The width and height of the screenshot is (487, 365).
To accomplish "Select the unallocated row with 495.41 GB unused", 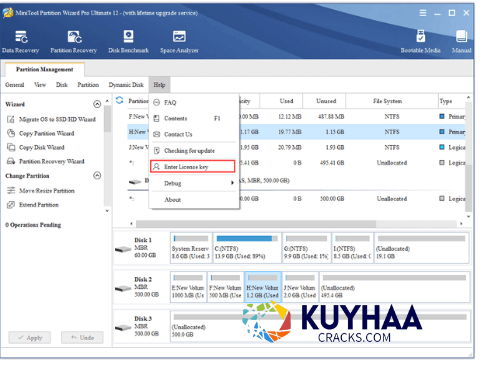I will point(297,163).
